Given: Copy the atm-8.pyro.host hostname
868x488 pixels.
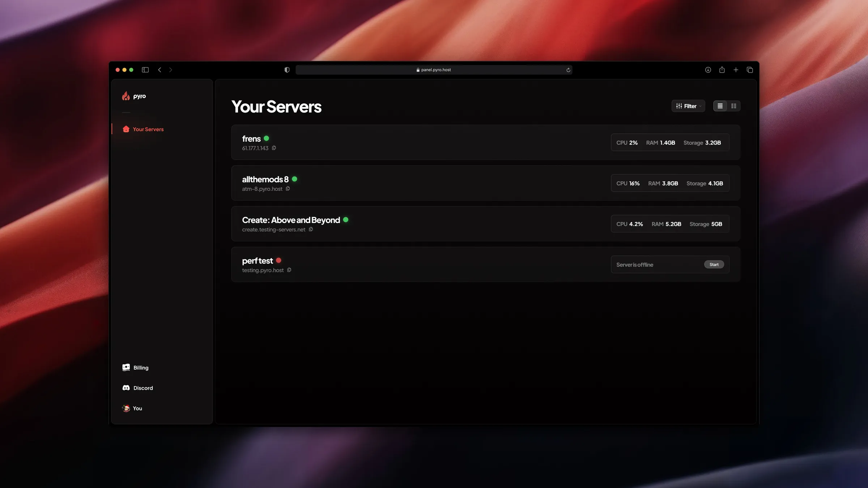Looking at the screenshot, I should [x=288, y=189].
